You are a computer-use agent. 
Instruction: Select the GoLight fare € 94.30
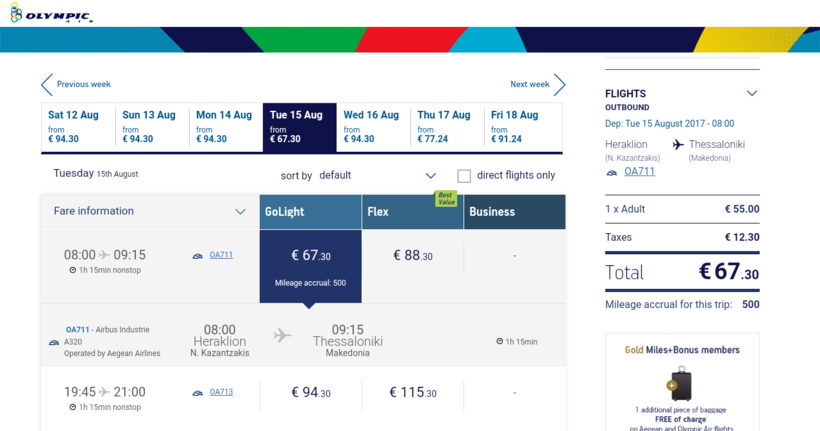310,393
